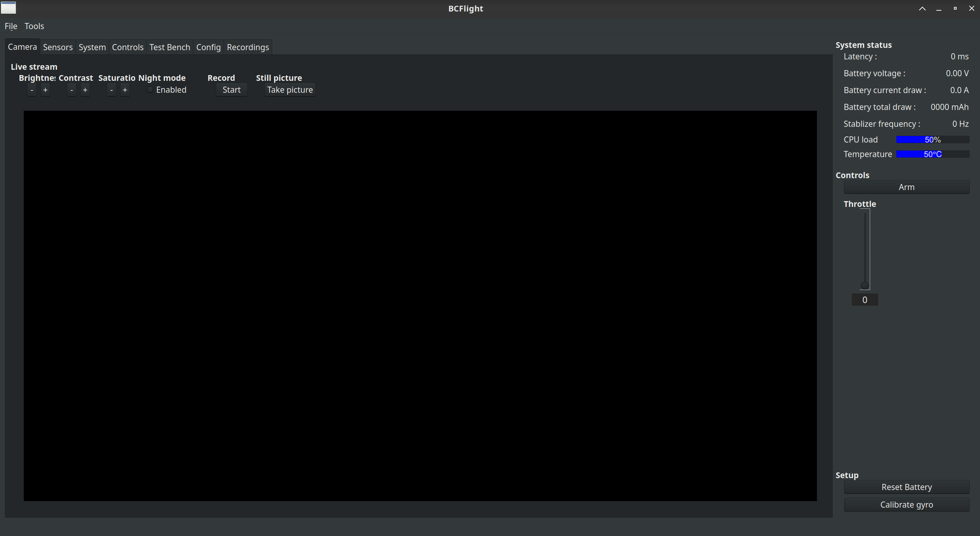Viewport: 980px width, 536px height.
Task: Click the Calibrate gyro button
Action: [906, 504]
